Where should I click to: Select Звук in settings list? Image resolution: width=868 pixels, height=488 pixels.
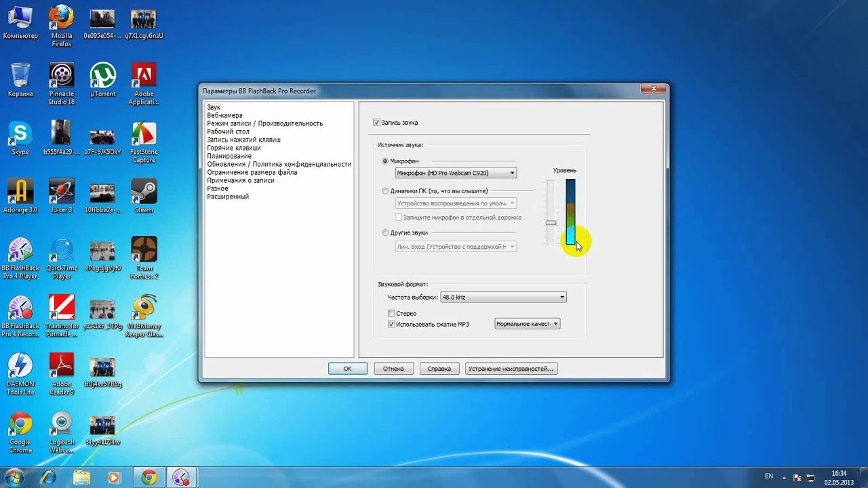coord(214,107)
